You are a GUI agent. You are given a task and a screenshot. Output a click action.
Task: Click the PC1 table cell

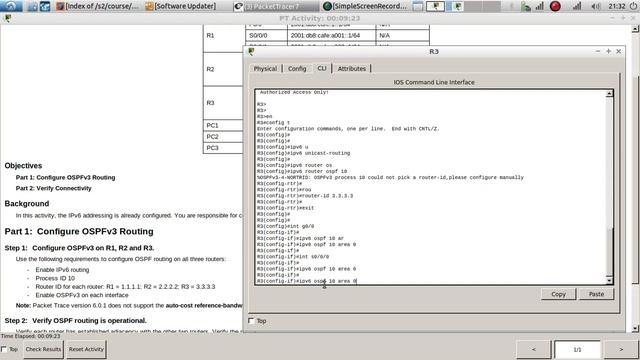pos(223,125)
